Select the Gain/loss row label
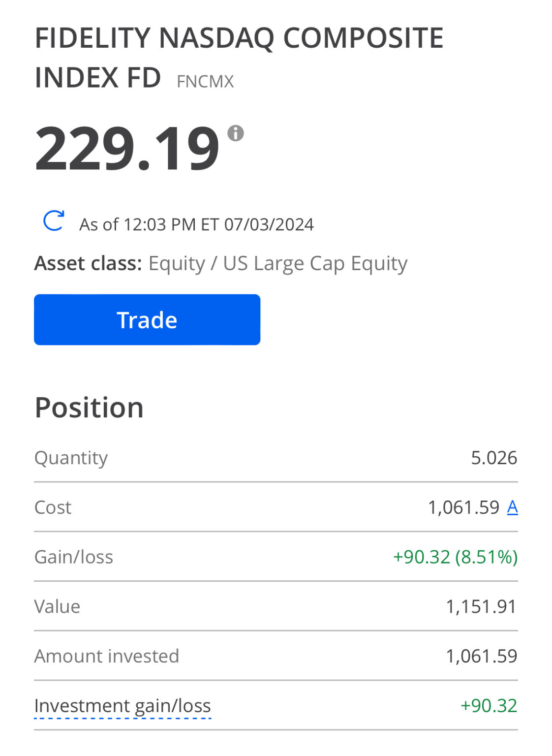552x756 pixels. pyautogui.click(x=74, y=557)
